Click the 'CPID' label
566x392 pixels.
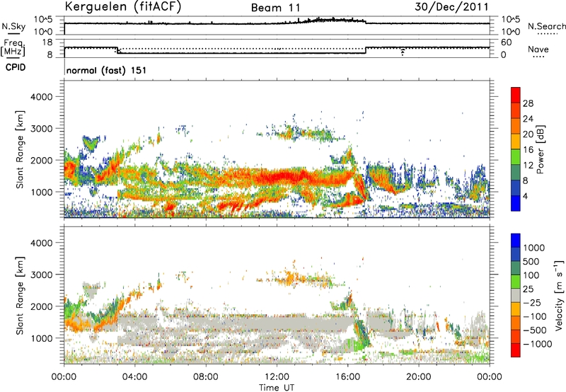[16, 67]
